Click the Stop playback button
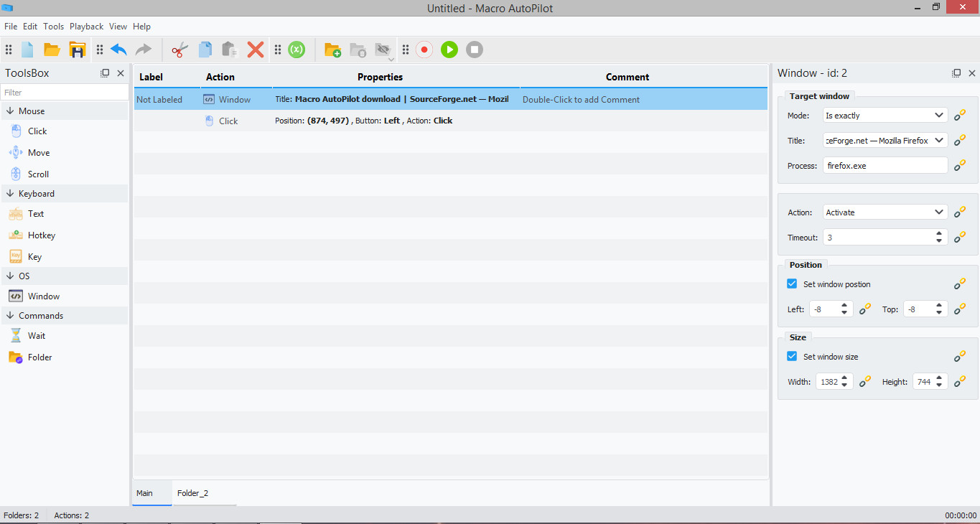The image size is (980, 524). coord(474,50)
